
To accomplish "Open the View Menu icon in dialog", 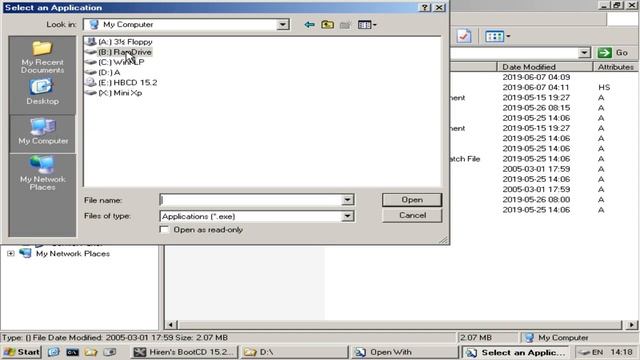I will 367,25.
